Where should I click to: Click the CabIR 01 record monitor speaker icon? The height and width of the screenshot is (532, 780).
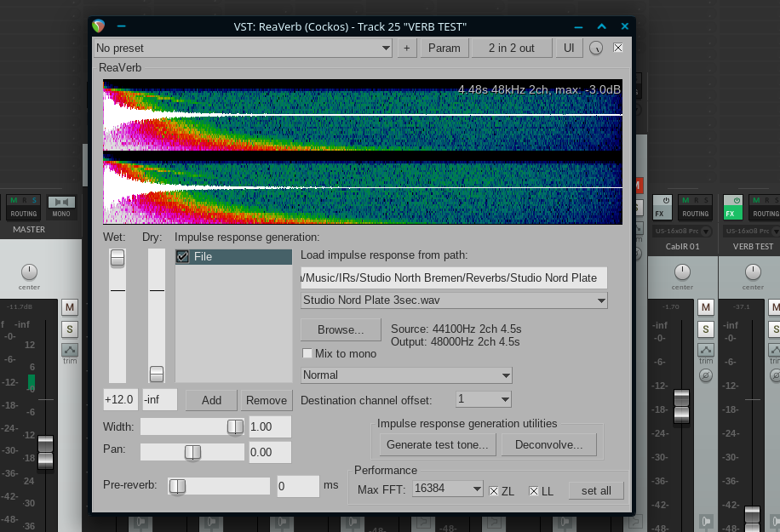tap(705, 521)
